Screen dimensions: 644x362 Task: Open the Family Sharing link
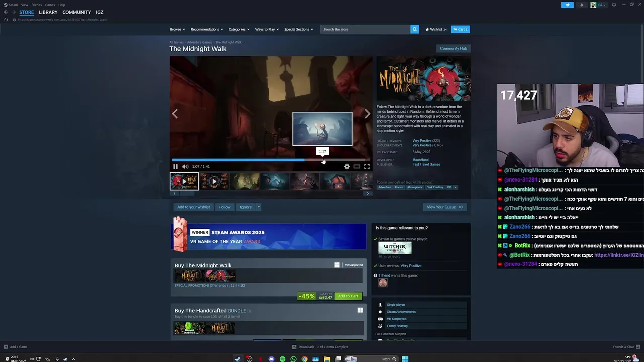click(397, 326)
